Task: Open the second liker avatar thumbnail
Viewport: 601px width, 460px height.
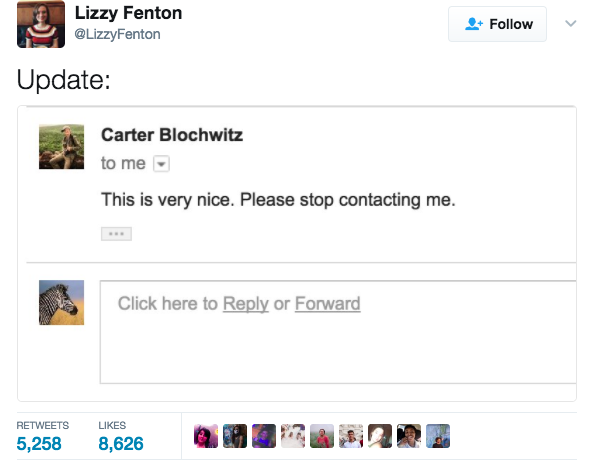Action: coord(235,436)
